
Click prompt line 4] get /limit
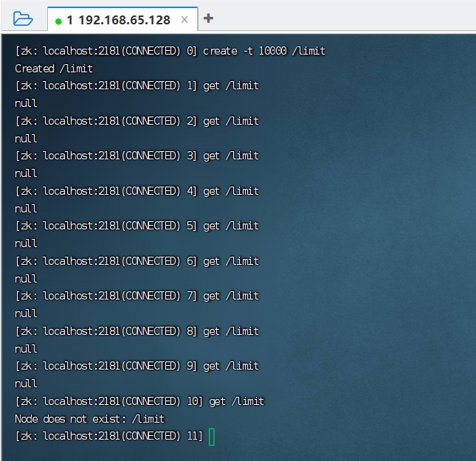(x=137, y=191)
